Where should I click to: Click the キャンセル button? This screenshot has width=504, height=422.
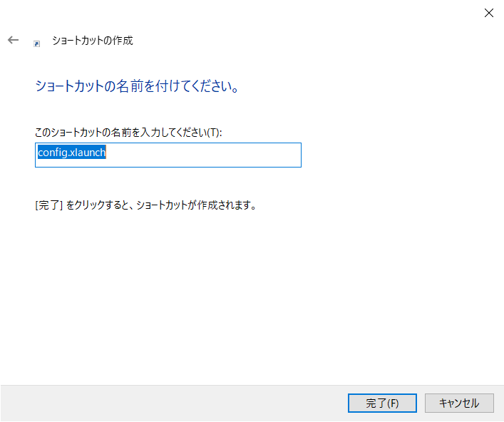[459, 403]
